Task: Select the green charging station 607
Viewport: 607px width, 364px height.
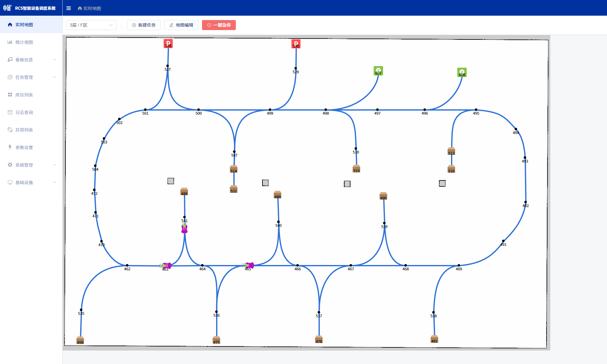Action: coord(378,71)
